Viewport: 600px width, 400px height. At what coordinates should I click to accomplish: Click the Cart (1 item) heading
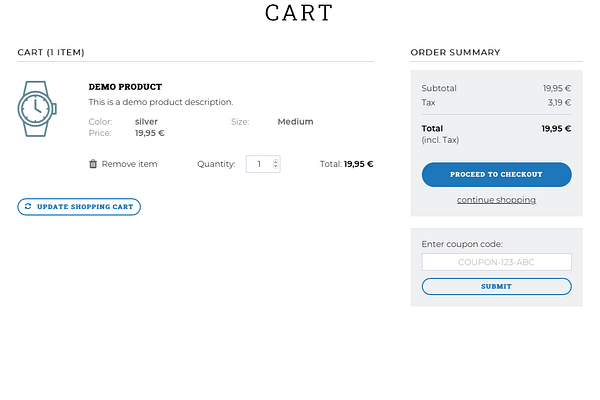pyautogui.click(x=51, y=52)
